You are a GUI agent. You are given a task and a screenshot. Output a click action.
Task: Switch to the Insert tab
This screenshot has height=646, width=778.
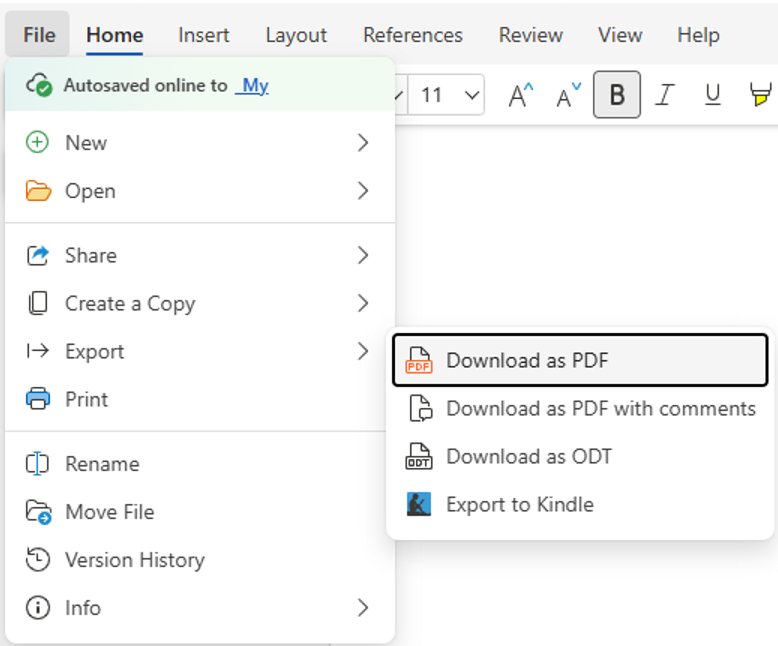tap(204, 35)
